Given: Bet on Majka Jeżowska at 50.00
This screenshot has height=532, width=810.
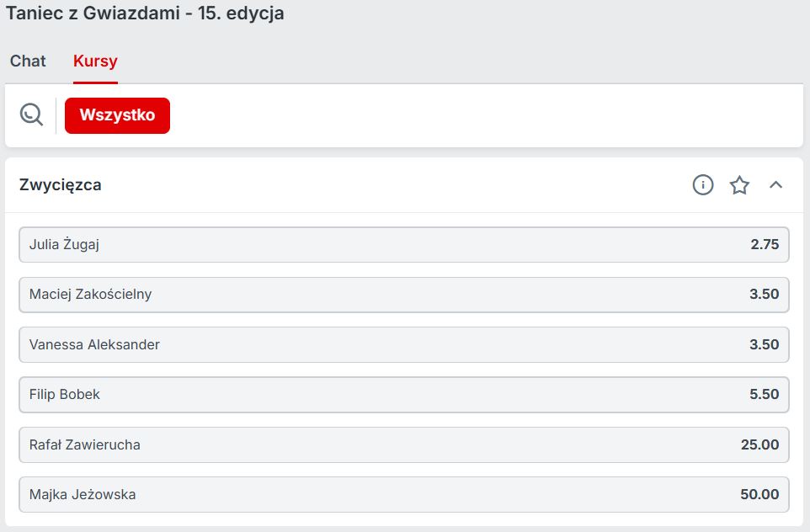Looking at the screenshot, I should [x=404, y=494].
